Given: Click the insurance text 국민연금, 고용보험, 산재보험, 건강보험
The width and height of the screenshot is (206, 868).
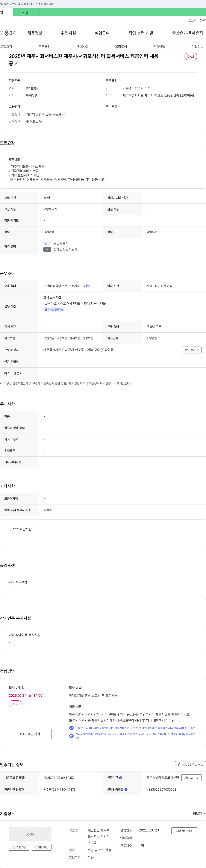Looking at the screenshot, I should click(68, 338).
